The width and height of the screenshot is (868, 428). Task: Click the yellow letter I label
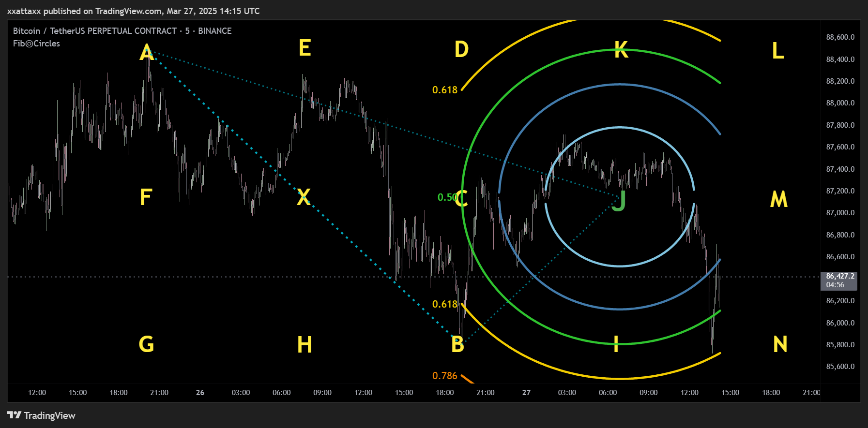(616, 345)
